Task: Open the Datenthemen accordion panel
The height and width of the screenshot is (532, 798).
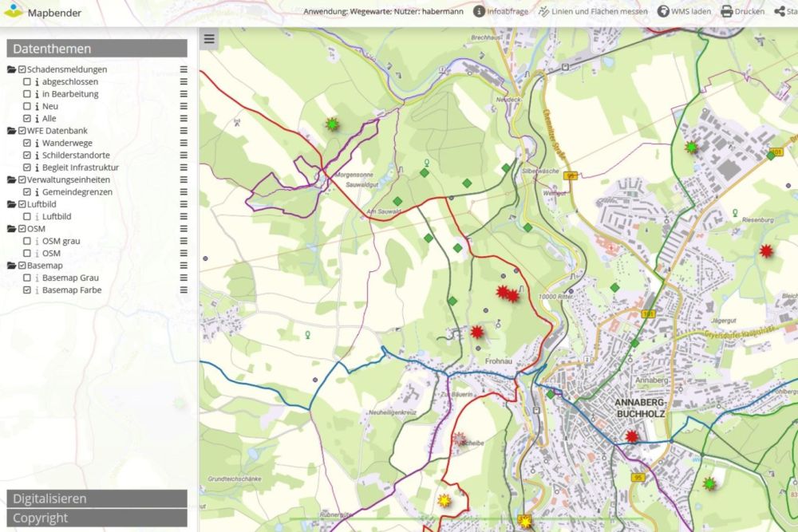Action: coord(97,49)
